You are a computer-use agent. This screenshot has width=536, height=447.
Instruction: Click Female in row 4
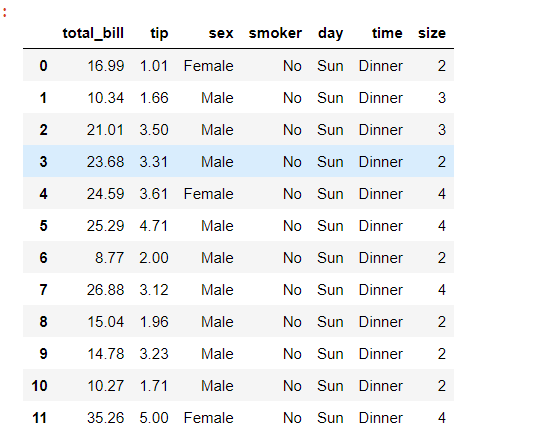[x=209, y=194]
